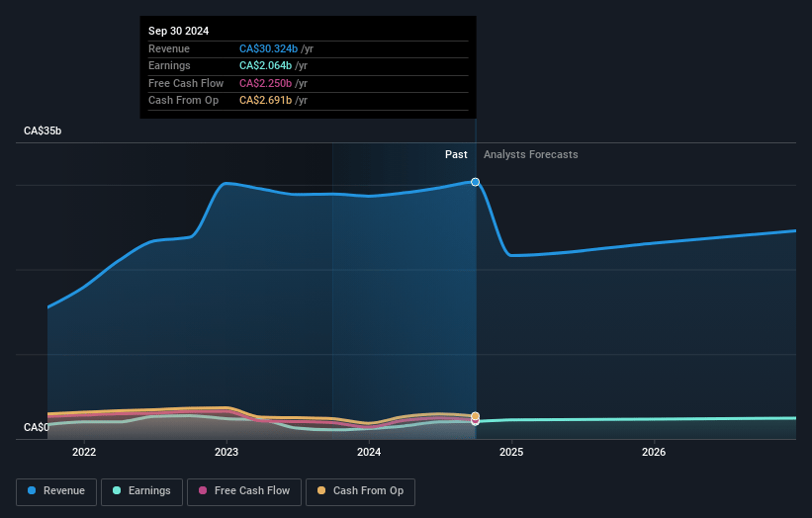Click the 2023 x-axis label
Image resolution: width=812 pixels, height=518 pixels.
coord(226,453)
